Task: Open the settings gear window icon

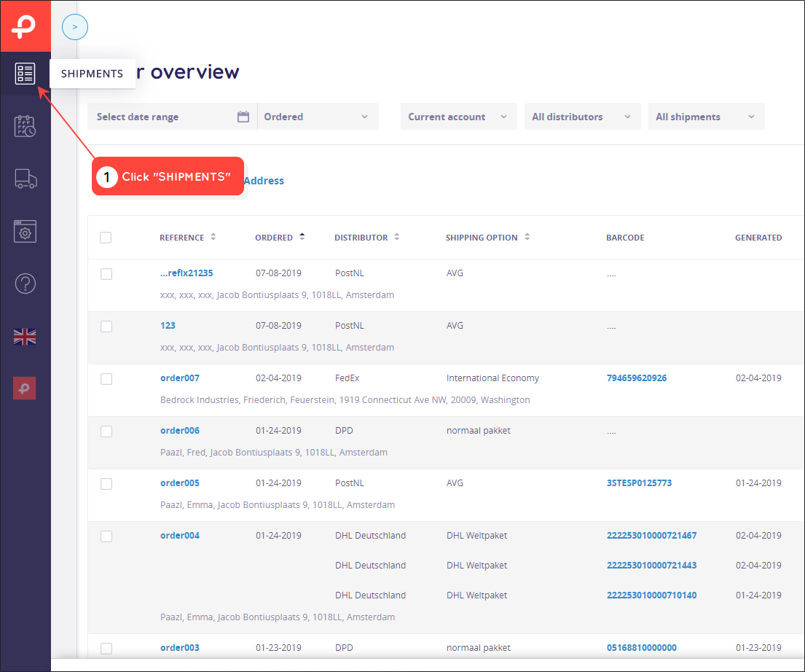Action: [25, 231]
